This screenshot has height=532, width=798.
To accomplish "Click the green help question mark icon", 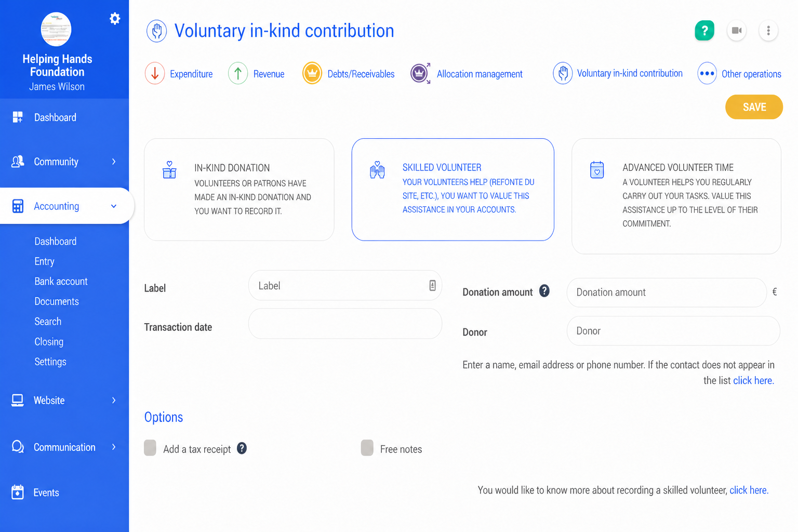I will (x=704, y=31).
